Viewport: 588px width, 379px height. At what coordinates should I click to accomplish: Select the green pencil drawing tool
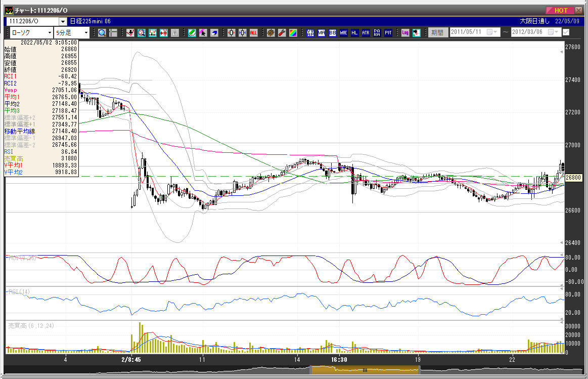(192, 33)
